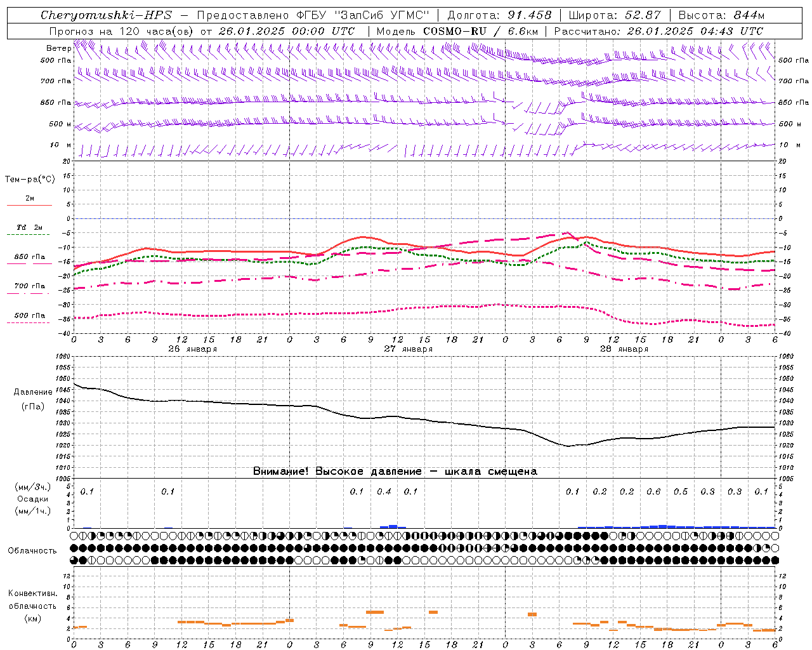Click the 1005 value on left pressure axis

click(63, 478)
